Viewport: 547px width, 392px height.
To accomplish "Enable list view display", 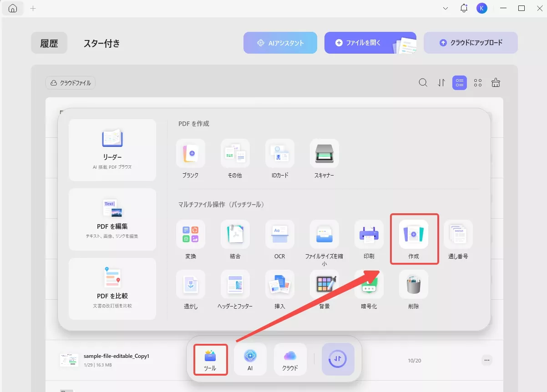I will (x=459, y=82).
